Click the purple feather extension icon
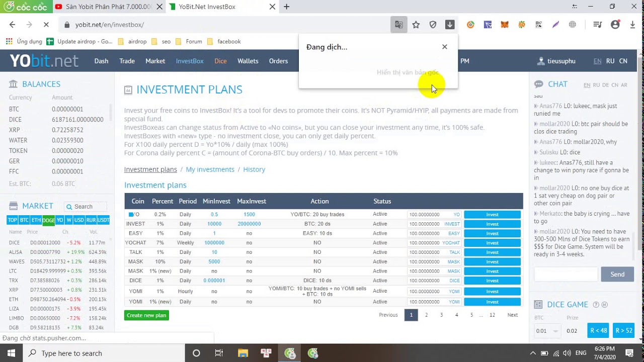This screenshot has height=362, width=644. coord(555,25)
